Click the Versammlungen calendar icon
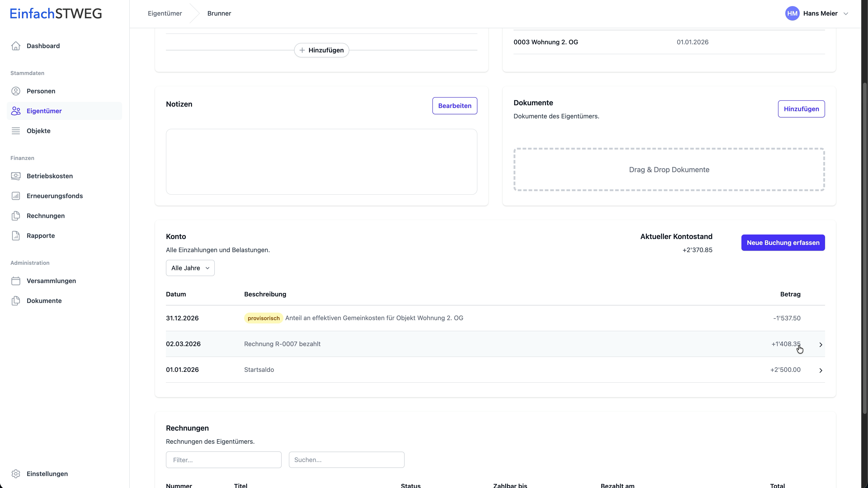Viewport: 868px width, 488px height. coord(16,281)
